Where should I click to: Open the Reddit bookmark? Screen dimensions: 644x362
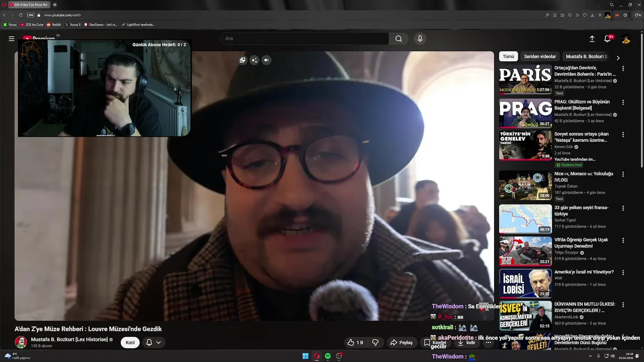53,25
